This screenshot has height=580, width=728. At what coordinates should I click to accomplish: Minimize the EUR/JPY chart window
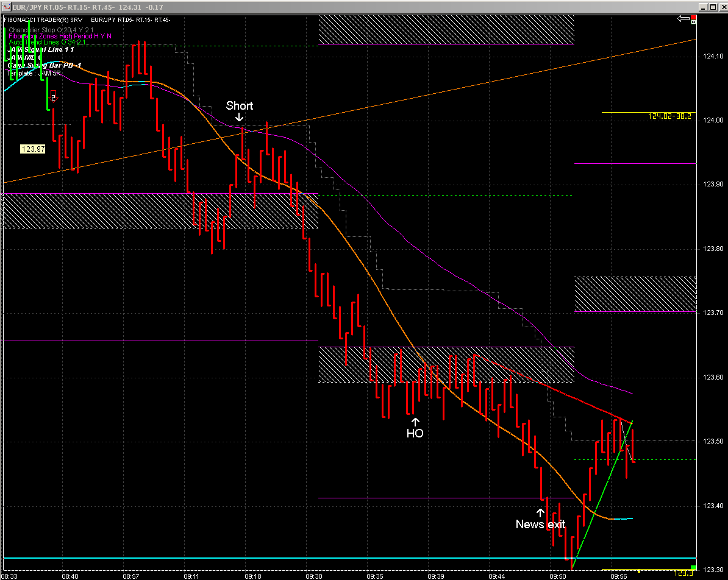[x=703, y=7]
